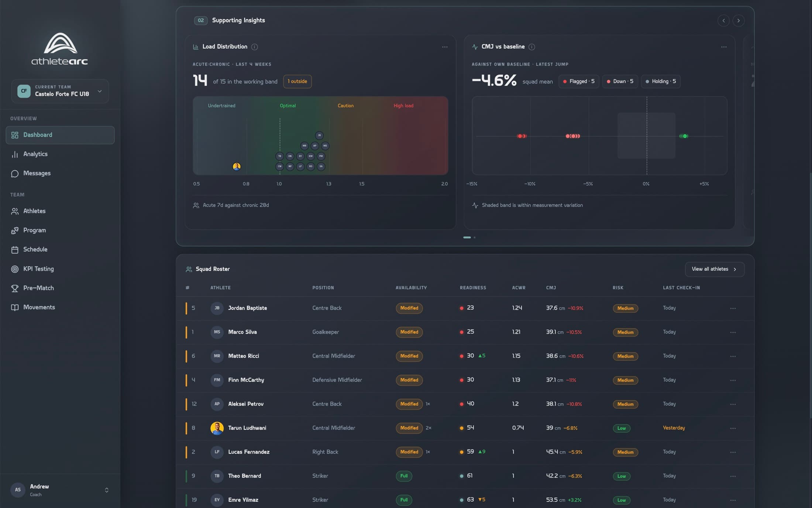Viewport: 812px width, 508px height.
Task: Click the green marker on CMJ chart
Action: (684, 136)
